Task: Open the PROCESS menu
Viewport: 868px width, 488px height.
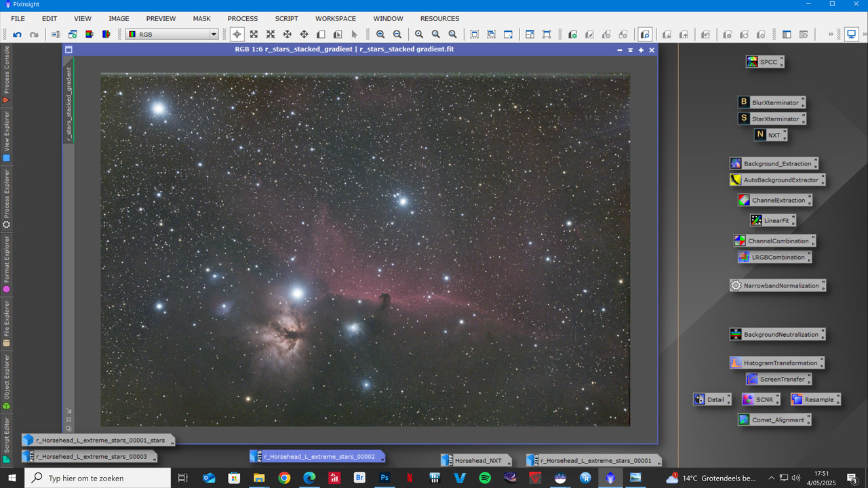Action: (242, 18)
